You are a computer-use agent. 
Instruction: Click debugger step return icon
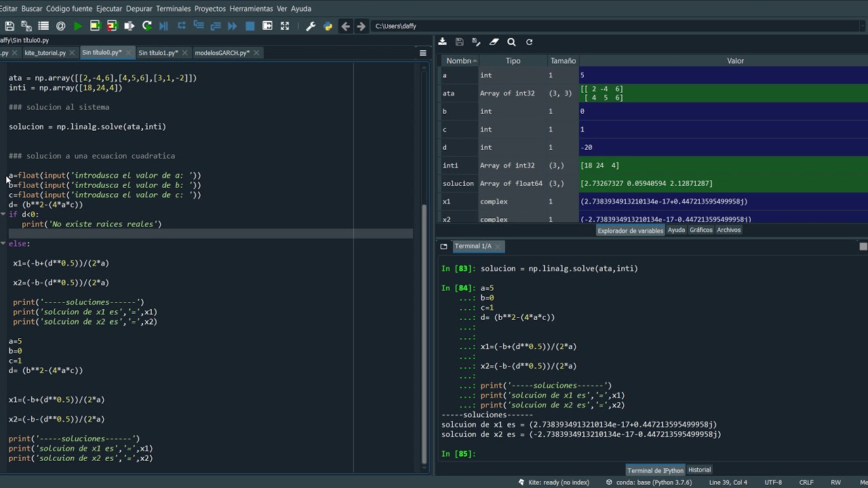pos(216,26)
